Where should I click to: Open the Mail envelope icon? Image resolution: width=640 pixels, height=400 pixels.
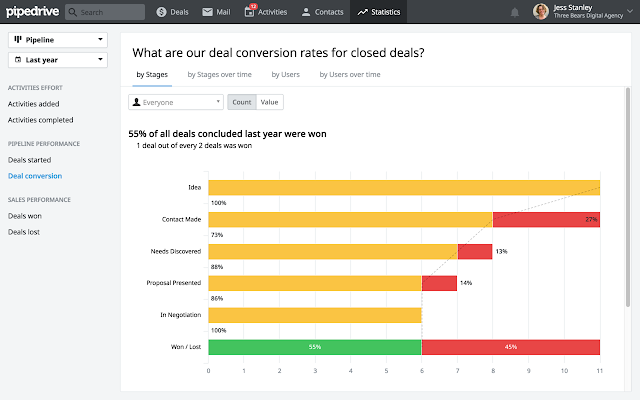pyautogui.click(x=207, y=12)
